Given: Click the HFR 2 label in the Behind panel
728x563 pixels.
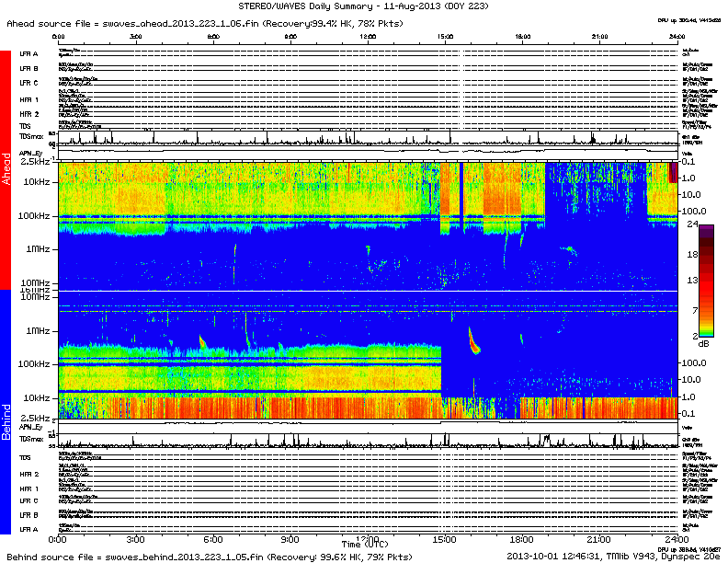Looking at the screenshot, I should [28, 472].
